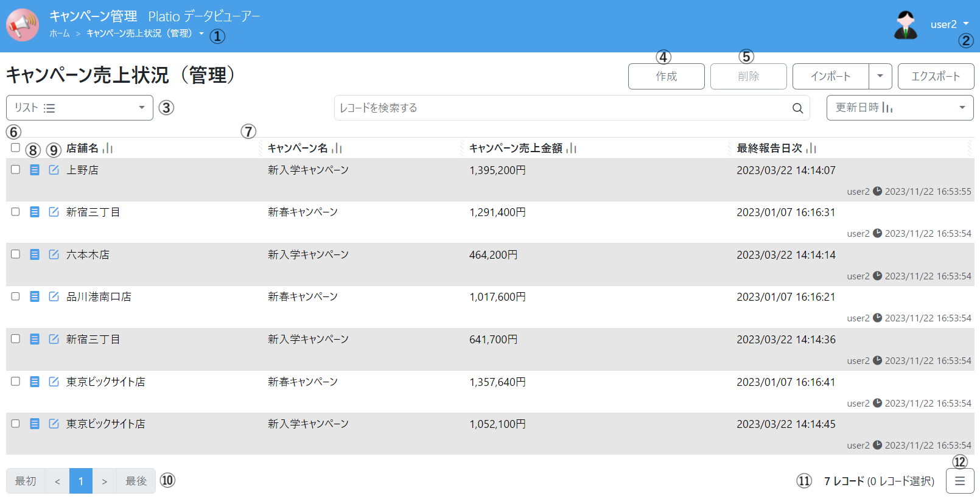Open the リスト view type dropdown
Image resolution: width=980 pixels, height=504 pixels.
[x=80, y=108]
